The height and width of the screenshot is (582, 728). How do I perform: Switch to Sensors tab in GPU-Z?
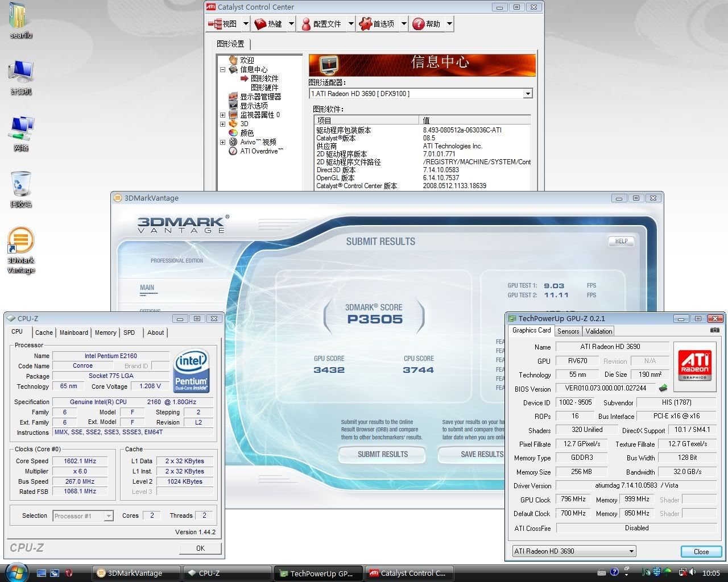coord(568,331)
